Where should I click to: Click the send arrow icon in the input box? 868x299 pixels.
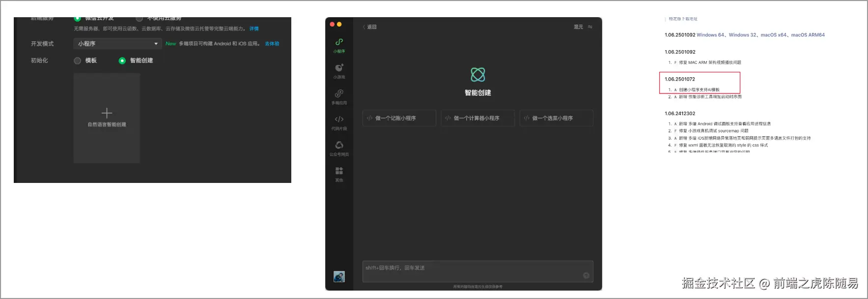[x=586, y=275]
